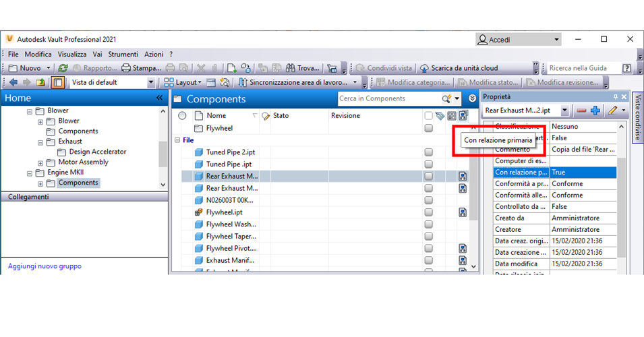Expand the Motor Assembly tree node
Viewport: 644px width, 337px height.
click(x=40, y=163)
